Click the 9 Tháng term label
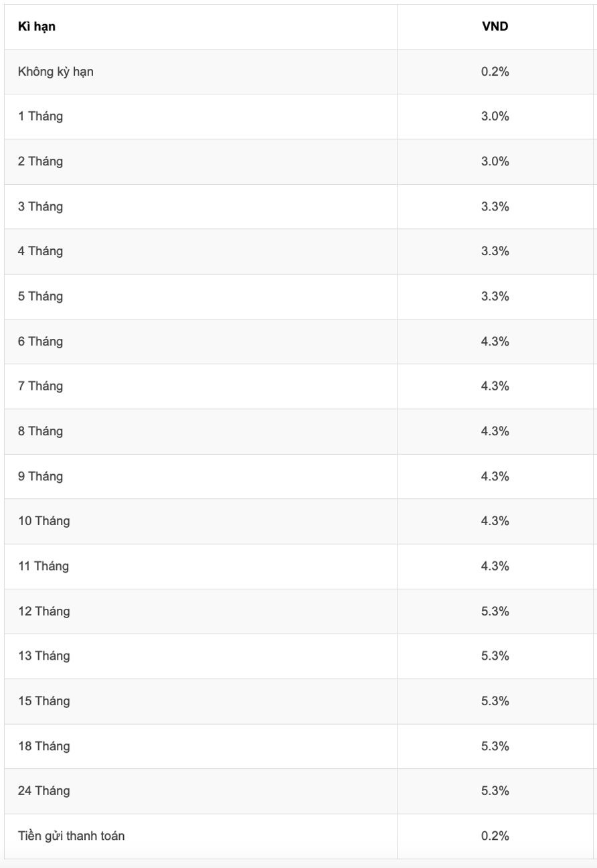This screenshot has width=597, height=868. pos(40,476)
